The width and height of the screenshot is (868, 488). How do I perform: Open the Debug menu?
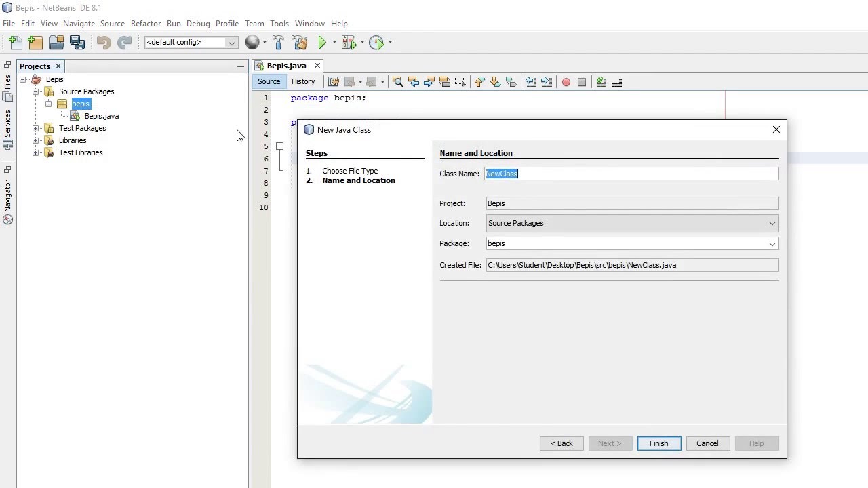(198, 23)
